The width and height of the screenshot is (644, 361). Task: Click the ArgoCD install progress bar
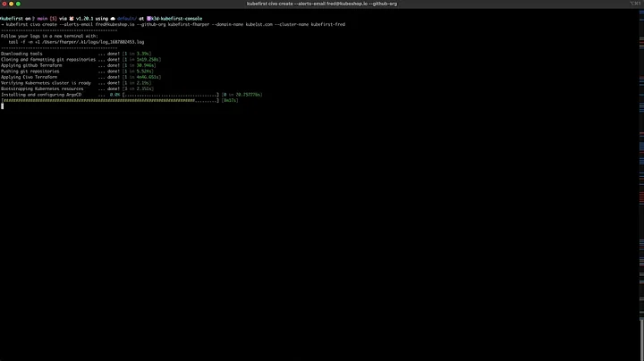point(171,95)
